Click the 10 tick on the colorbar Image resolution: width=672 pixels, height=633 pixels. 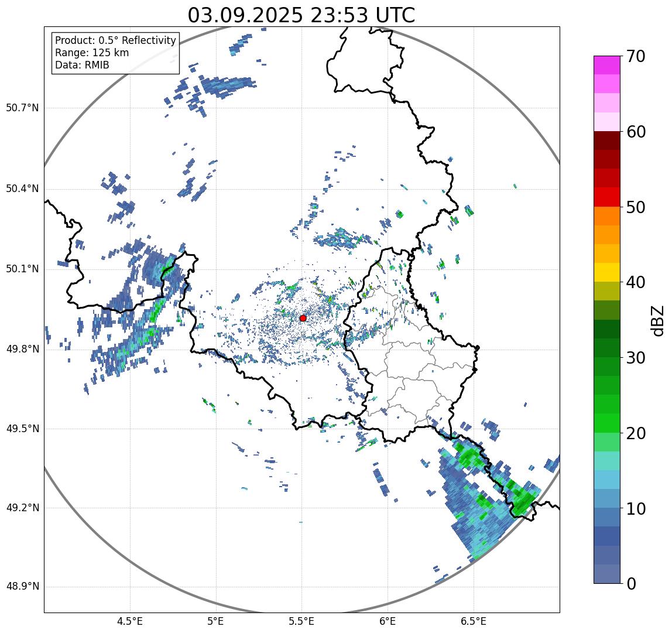pos(636,508)
